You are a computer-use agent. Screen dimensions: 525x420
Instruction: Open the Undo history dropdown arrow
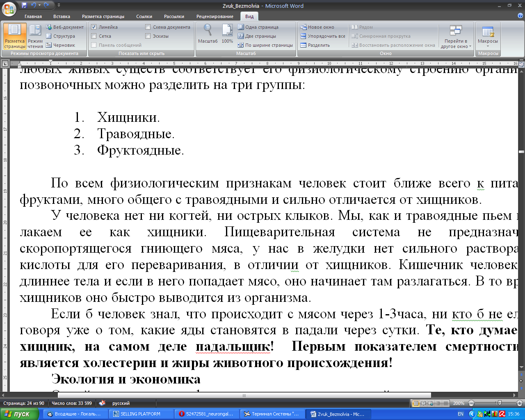pos(39,5)
